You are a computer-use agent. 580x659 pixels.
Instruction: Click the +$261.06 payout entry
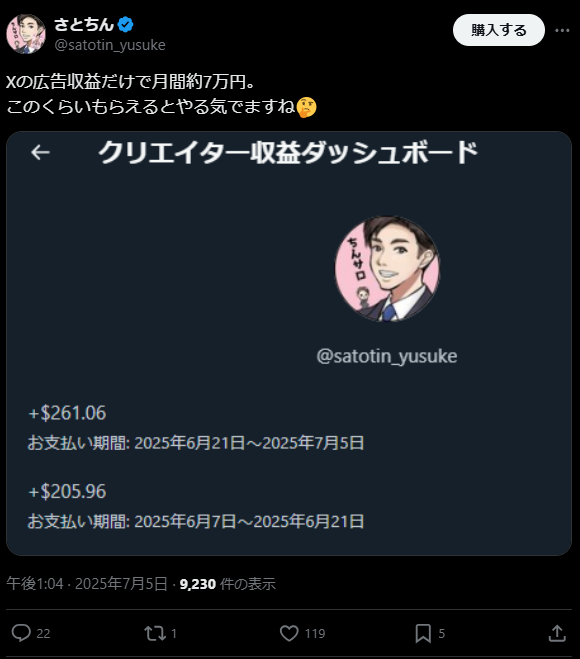point(67,413)
